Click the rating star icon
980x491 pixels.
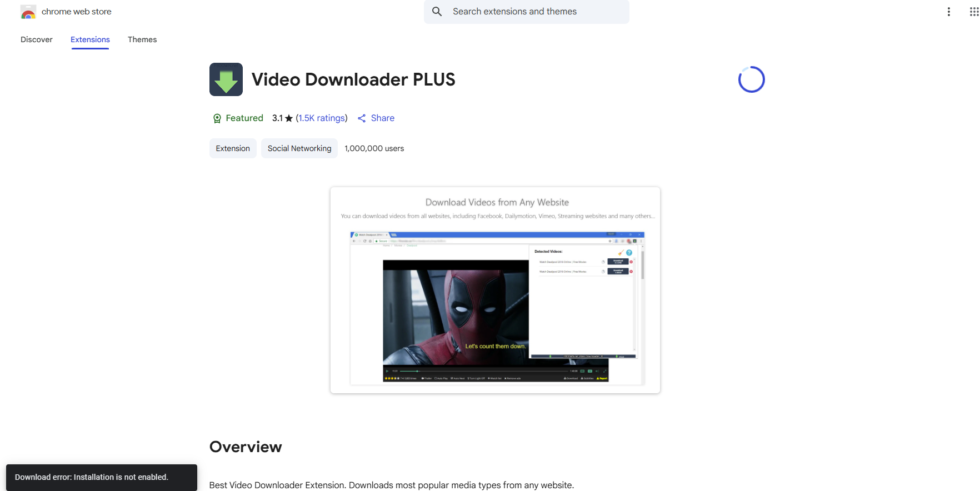[289, 118]
